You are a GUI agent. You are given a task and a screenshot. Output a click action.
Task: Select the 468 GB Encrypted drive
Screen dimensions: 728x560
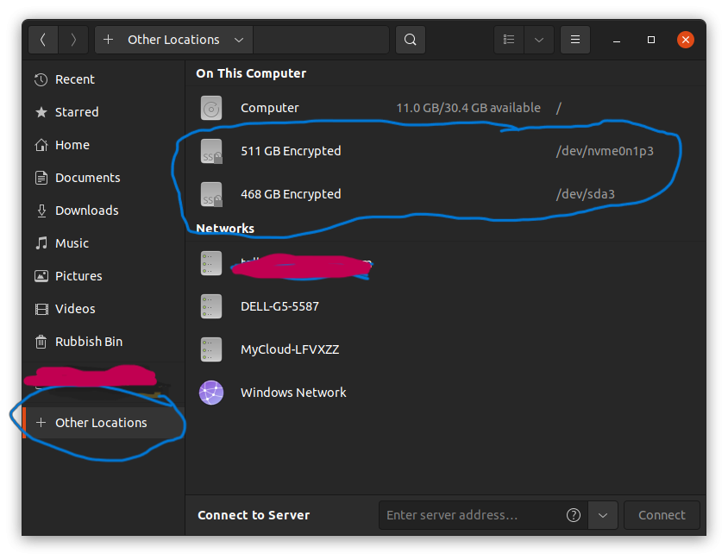coord(291,194)
